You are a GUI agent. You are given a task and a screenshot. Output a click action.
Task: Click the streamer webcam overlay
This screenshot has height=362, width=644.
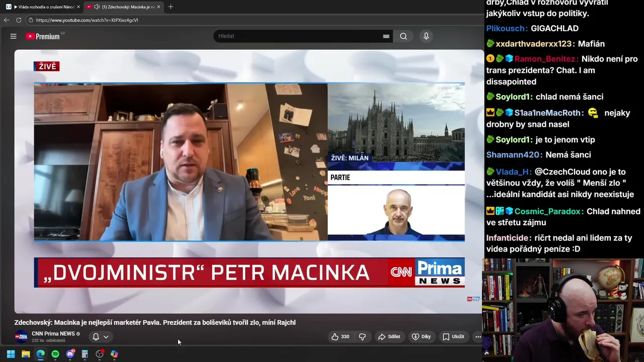[563, 310]
